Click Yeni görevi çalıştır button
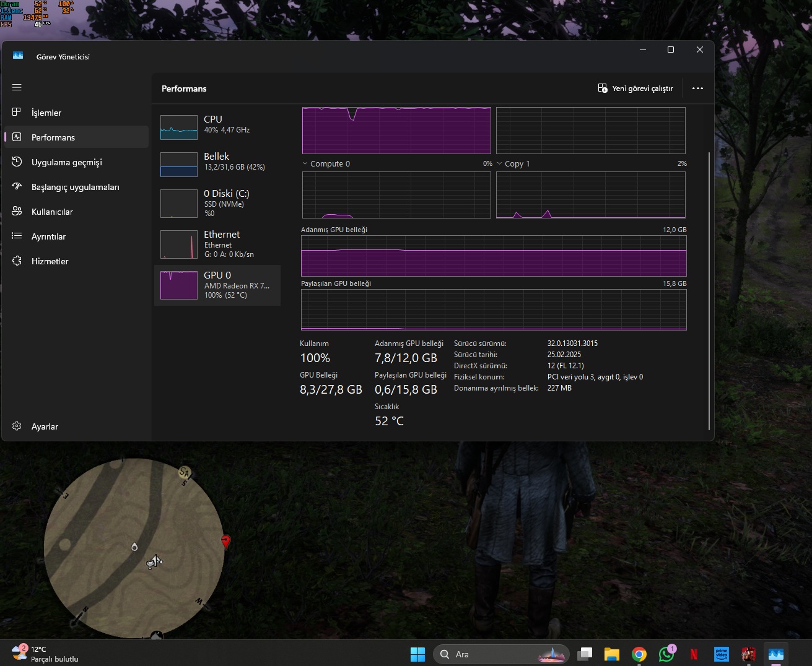The height and width of the screenshot is (666, 812). (x=635, y=89)
